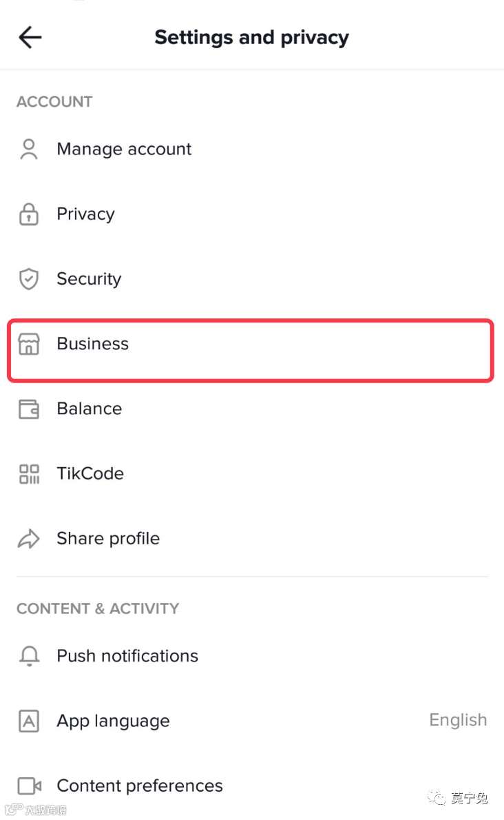Tap the Privacy padlock icon
Image resolution: width=504 pixels, height=820 pixels.
29,214
